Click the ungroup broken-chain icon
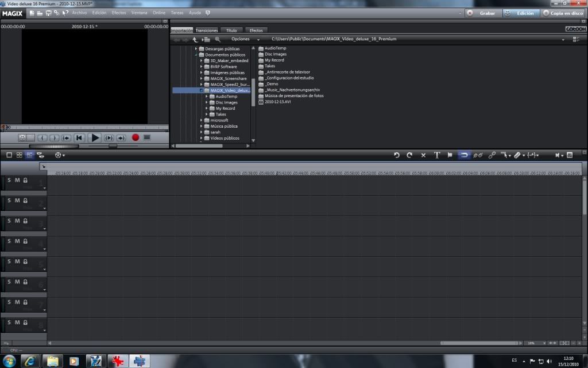Image resolution: width=588 pixels, height=368 pixels. (x=478, y=155)
